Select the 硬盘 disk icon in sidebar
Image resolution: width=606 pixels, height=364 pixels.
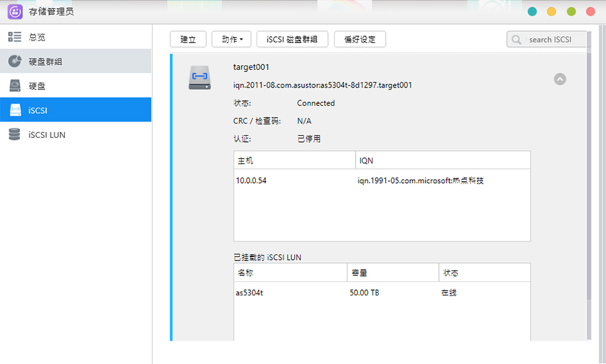tap(15, 85)
